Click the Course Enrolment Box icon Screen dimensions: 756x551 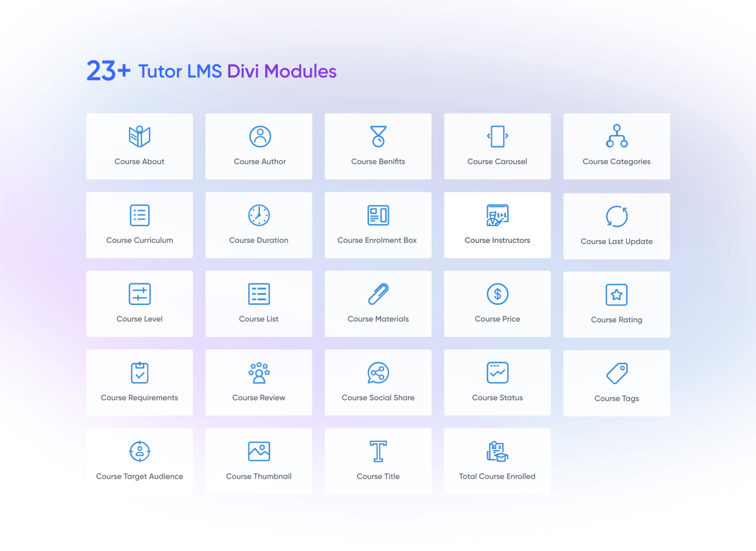378,215
